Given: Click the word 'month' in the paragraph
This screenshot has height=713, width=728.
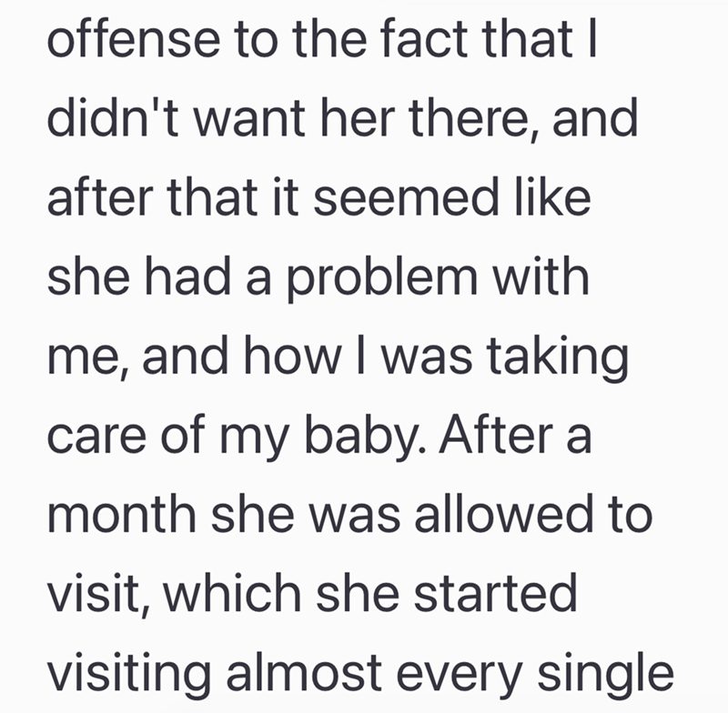Looking at the screenshot, I should pyautogui.click(x=122, y=515).
